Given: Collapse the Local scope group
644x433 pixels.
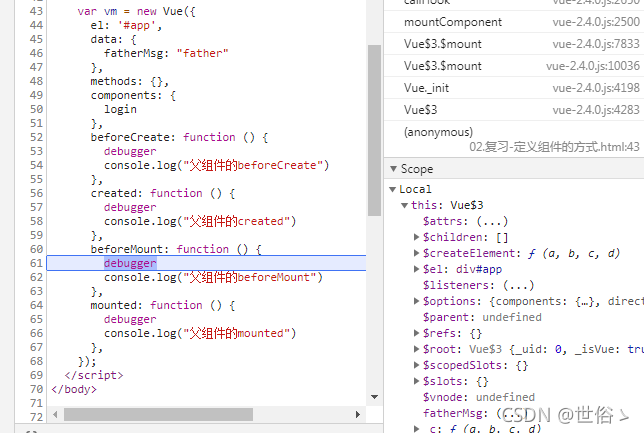Looking at the screenshot, I should coord(393,189).
